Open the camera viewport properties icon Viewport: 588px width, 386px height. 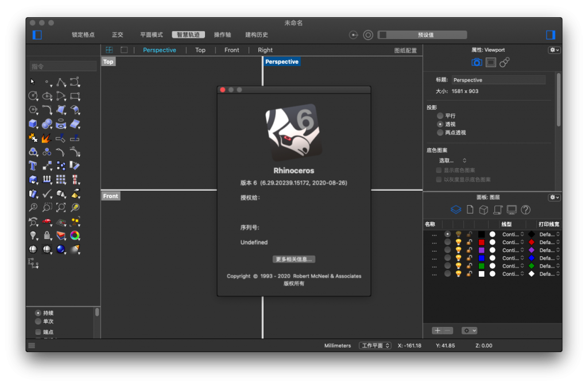point(477,62)
